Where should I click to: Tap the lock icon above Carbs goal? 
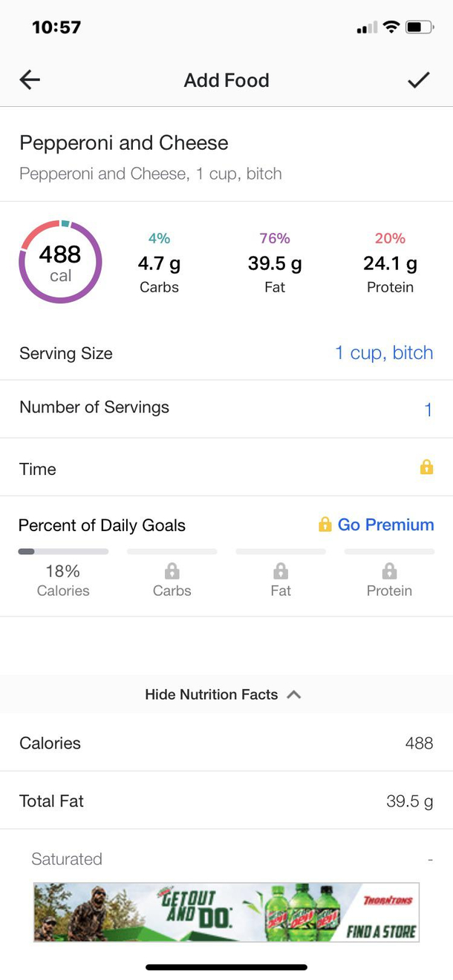pos(172,570)
